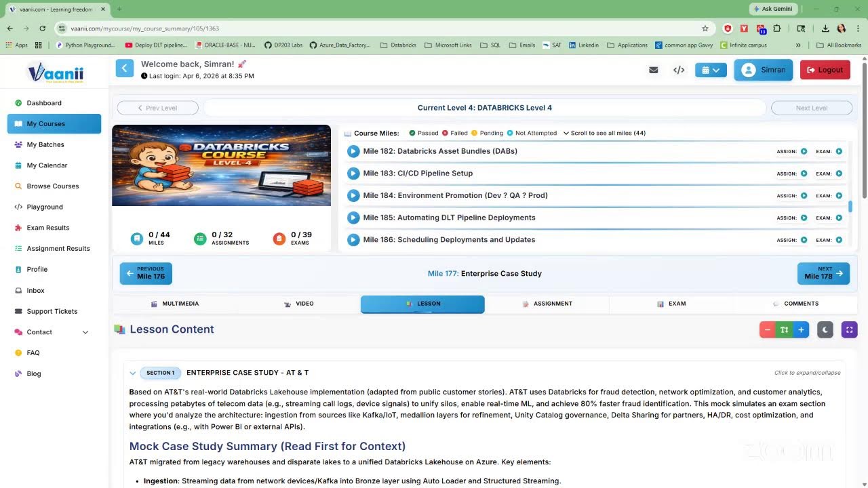Open Profile in sidebar

37,269
